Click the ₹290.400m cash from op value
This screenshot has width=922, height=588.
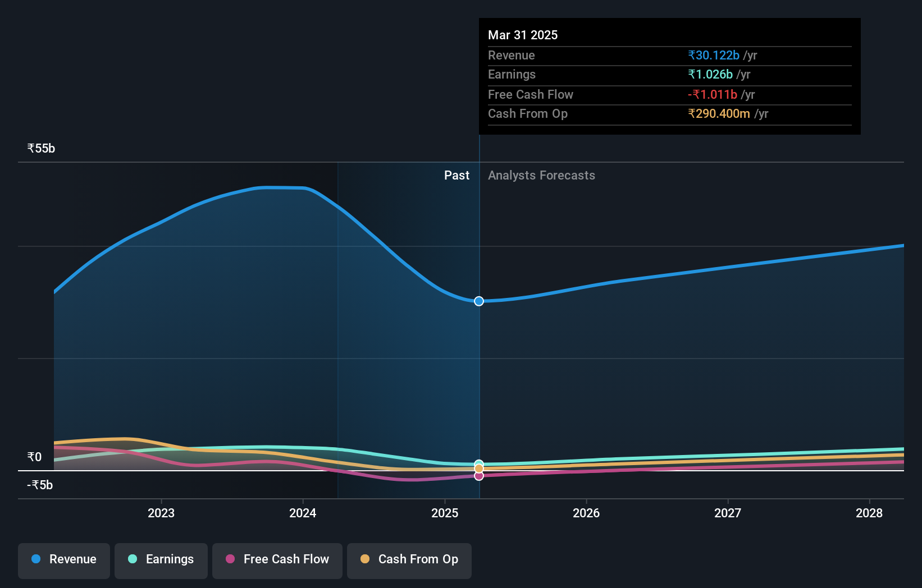click(x=719, y=113)
